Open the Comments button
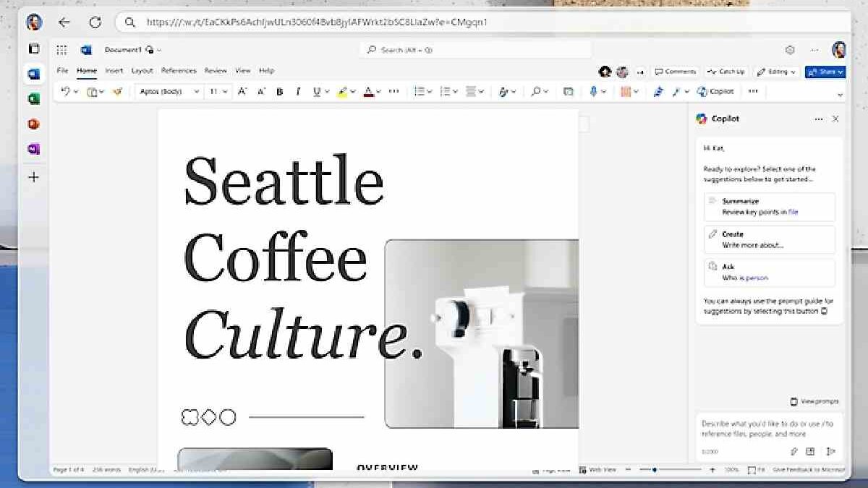 675,72
